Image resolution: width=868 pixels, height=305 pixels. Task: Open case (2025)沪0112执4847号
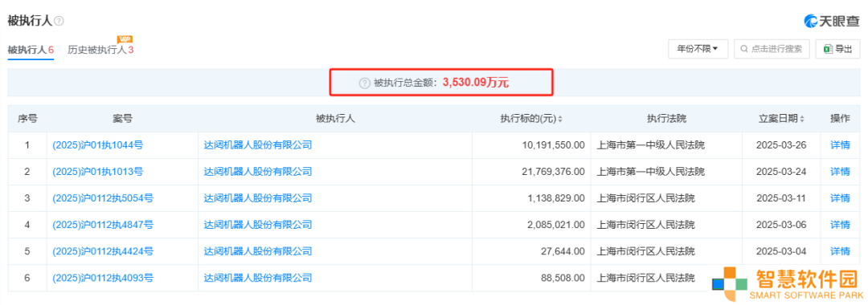point(102,225)
